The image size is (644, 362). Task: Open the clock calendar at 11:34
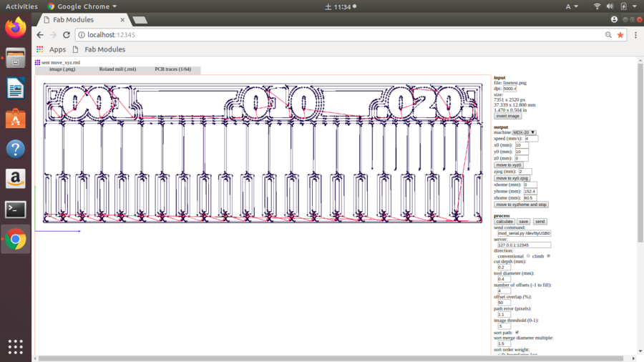(x=341, y=6)
